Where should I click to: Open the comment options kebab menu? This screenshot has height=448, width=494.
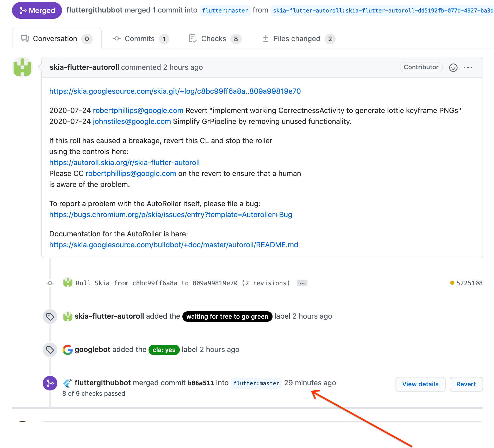[468, 67]
